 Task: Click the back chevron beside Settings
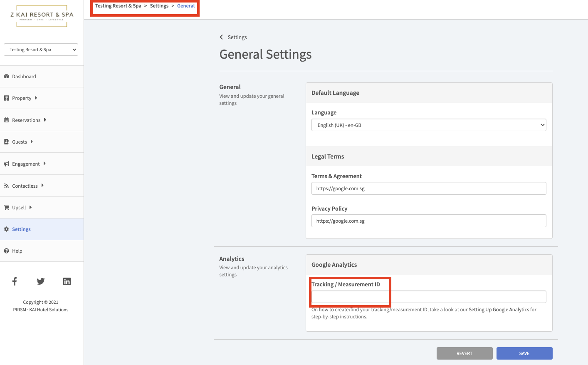pyautogui.click(x=221, y=37)
